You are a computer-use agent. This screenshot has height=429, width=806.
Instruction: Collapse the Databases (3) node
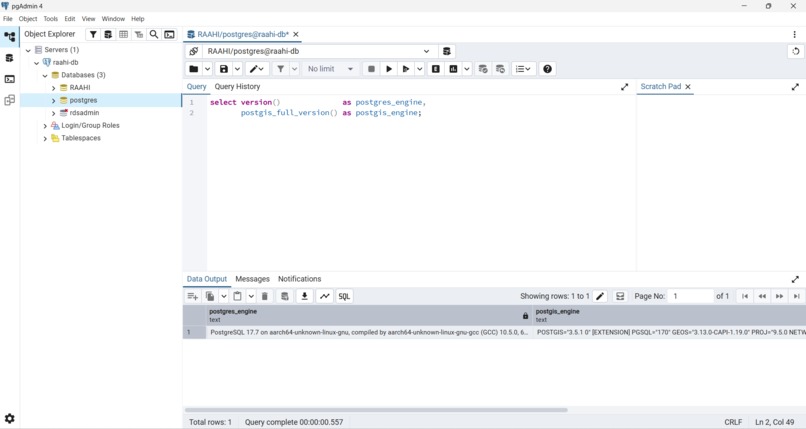(x=45, y=76)
